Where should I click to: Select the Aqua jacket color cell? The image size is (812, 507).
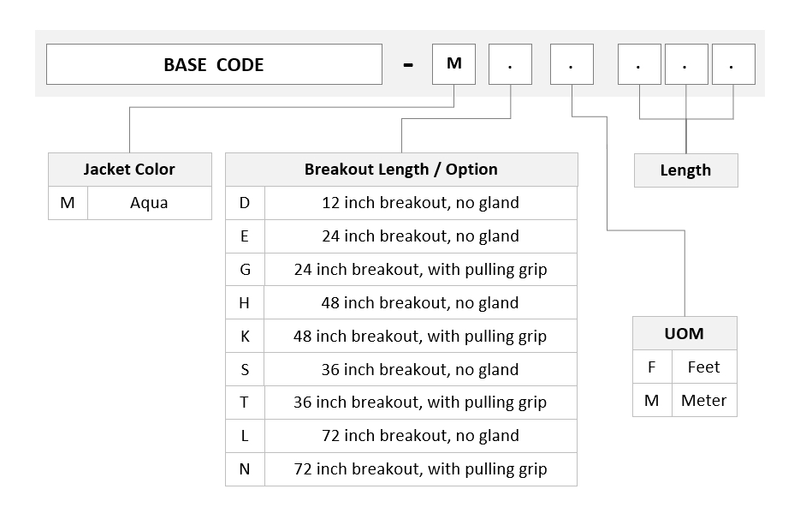click(150, 203)
